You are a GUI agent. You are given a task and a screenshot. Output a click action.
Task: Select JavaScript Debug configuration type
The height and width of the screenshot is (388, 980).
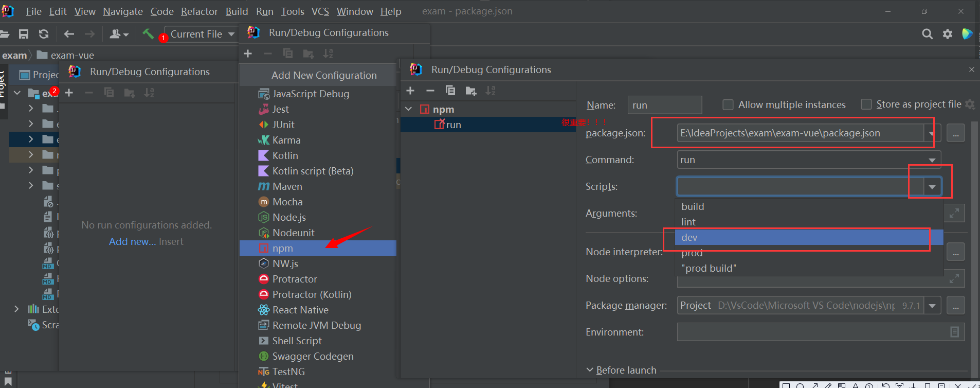coord(318,94)
